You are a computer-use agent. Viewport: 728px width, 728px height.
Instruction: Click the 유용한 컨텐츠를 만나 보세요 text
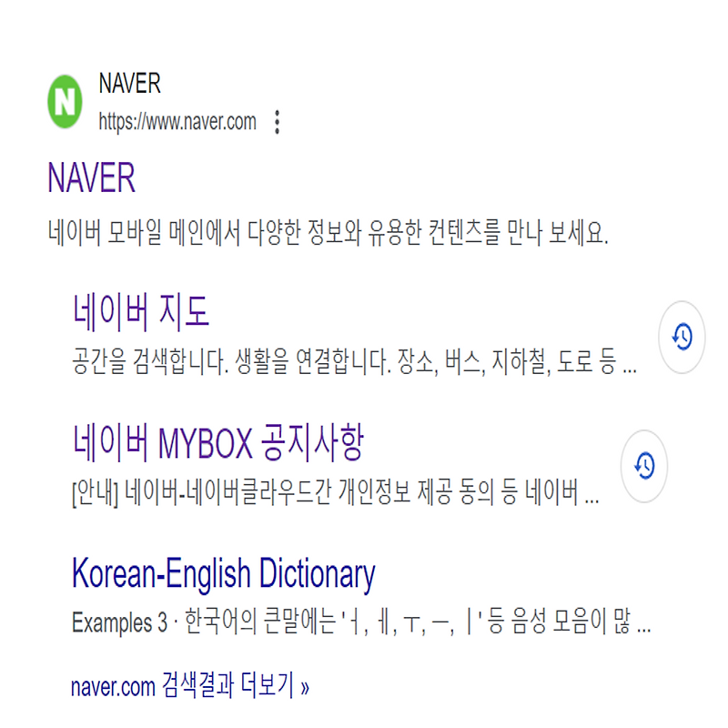[x=488, y=232]
